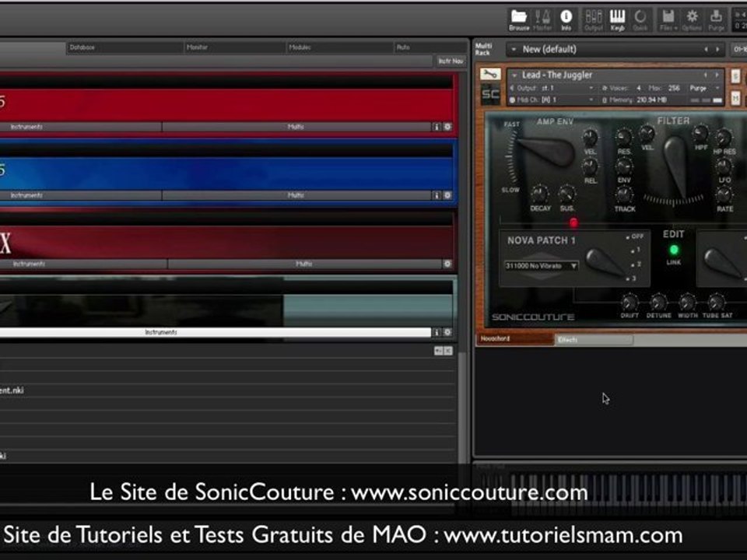Adjust the amp envelope DECAY knob
This screenshot has height=560, width=747.
pos(539,194)
